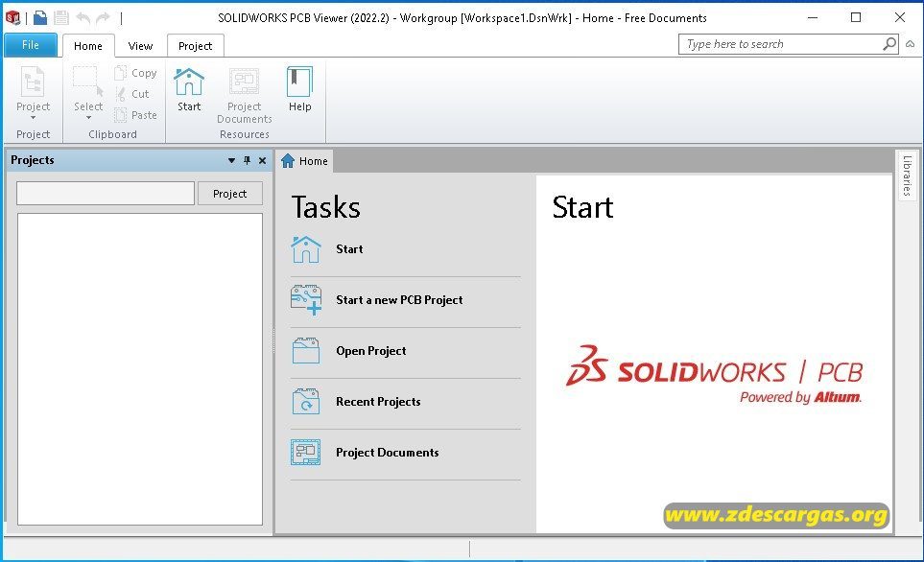
Task: Click the Open Project link
Action: pos(371,350)
